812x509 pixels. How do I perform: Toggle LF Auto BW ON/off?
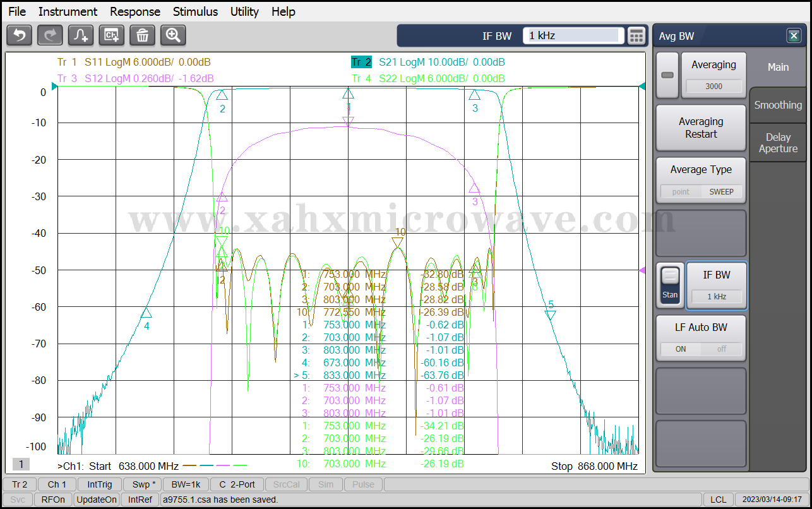coord(701,349)
